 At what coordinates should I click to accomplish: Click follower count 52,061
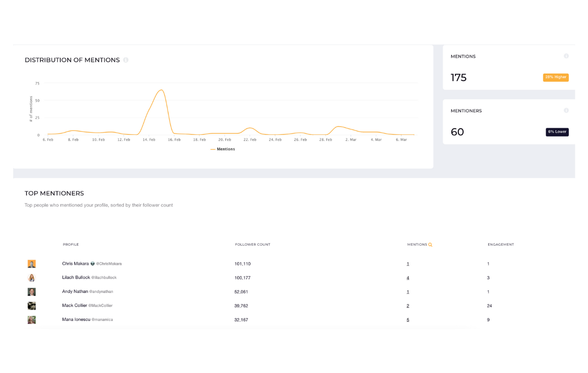241,292
